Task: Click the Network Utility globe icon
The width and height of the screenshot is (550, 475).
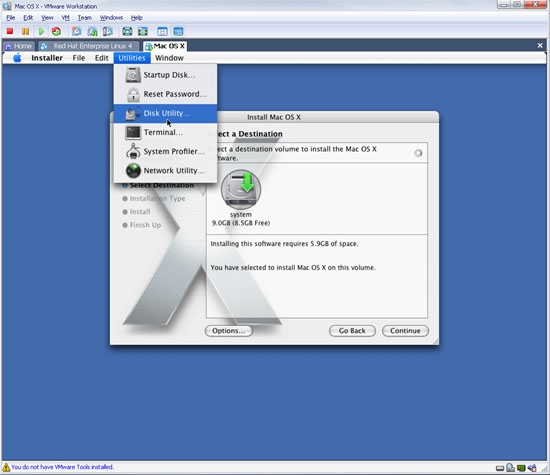Action: [x=133, y=170]
